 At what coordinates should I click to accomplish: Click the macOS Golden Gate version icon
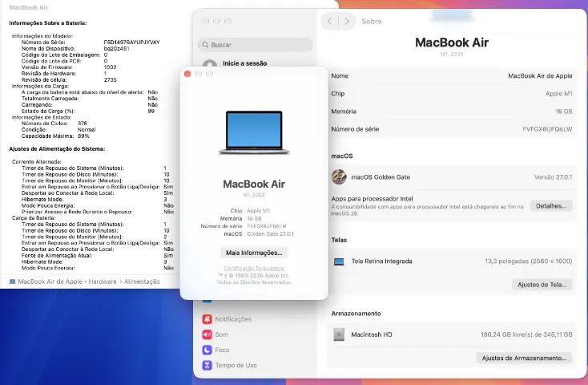(x=339, y=177)
